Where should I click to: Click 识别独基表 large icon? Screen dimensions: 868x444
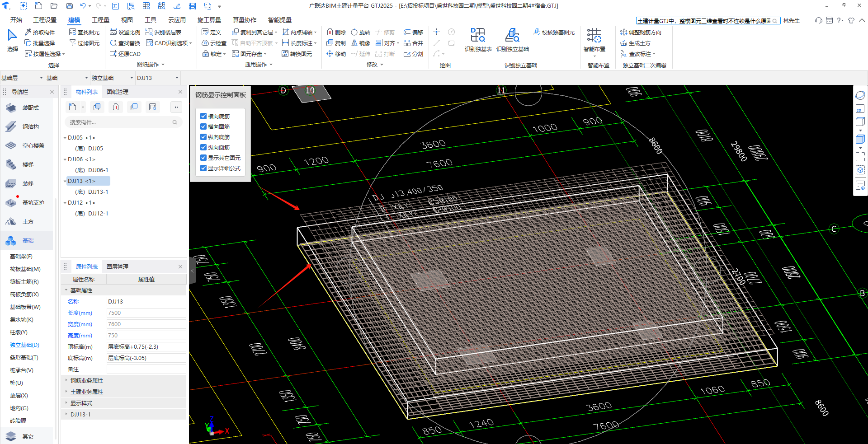(478, 40)
